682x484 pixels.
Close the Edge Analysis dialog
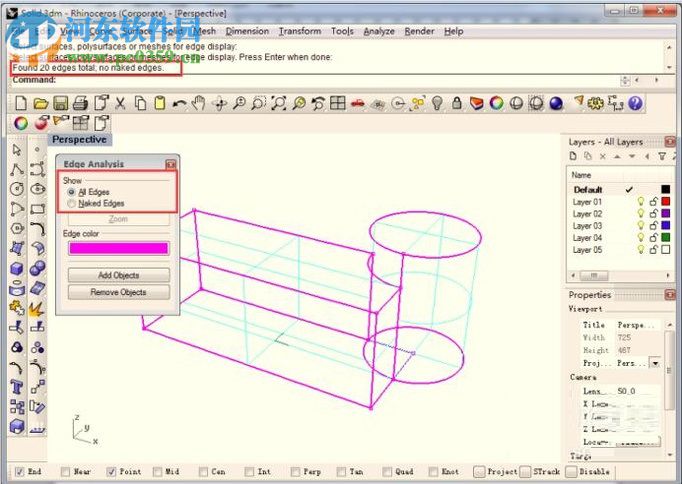pyautogui.click(x=170, y=164)
